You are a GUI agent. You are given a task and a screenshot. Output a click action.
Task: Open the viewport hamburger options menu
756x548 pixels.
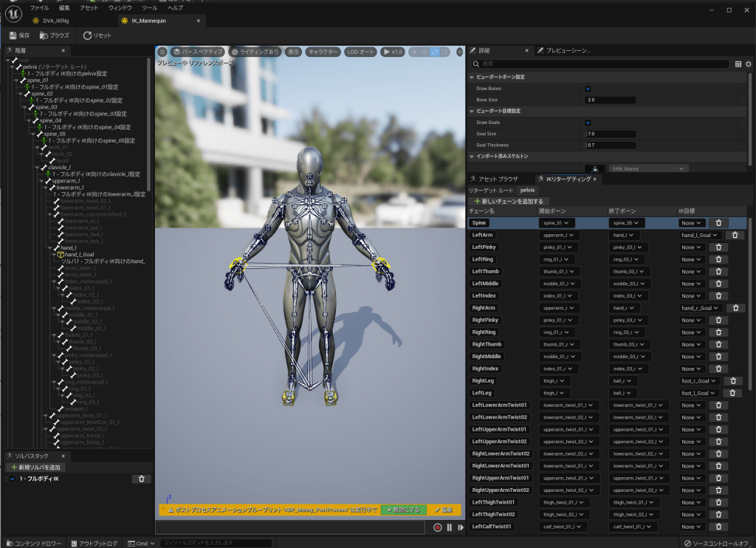[162, 52]
